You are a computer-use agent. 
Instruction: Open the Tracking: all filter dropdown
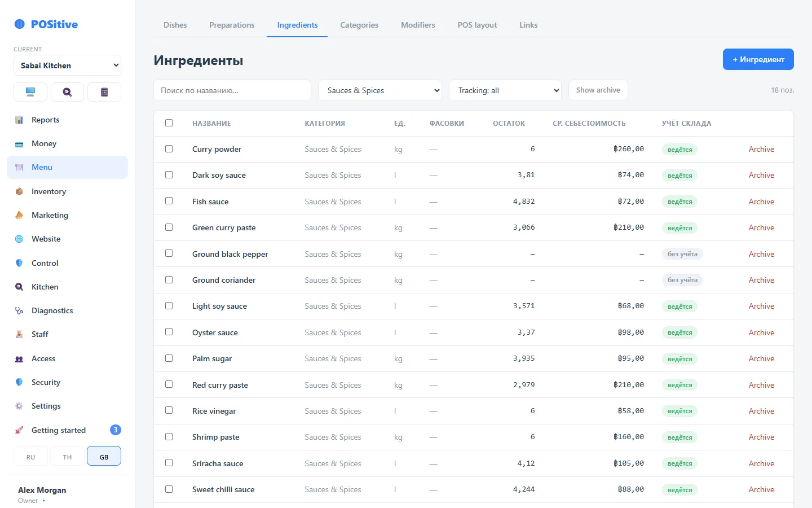point(505,90)
